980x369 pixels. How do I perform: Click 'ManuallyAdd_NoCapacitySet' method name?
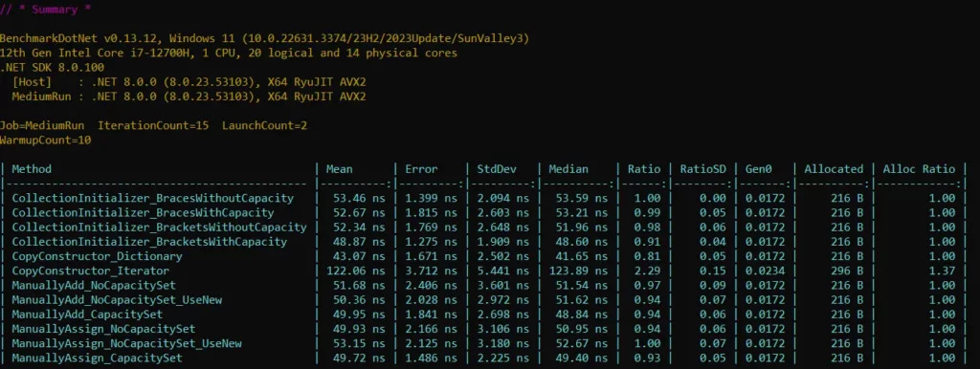pos(94,285)
